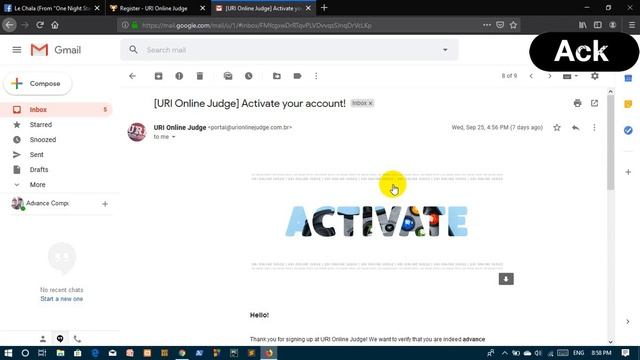Reply to the URI Online Judge message
Screen dimensions: 640x360
coord(576,128)
